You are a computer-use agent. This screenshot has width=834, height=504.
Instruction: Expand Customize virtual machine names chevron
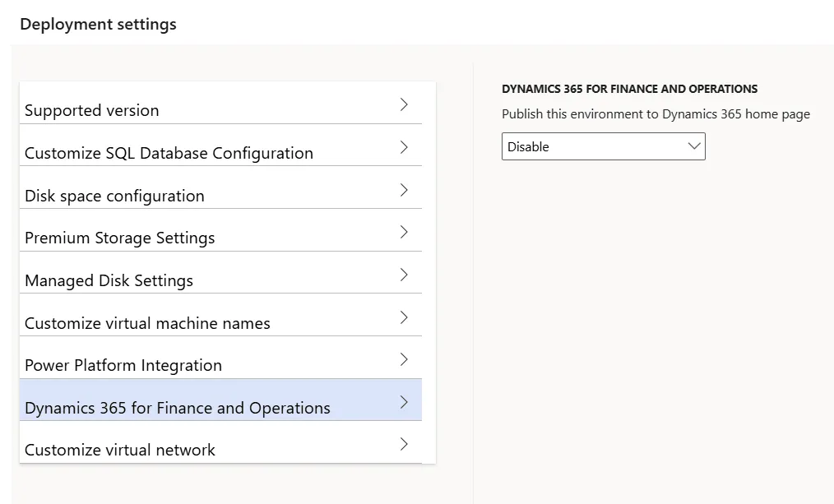404,317
